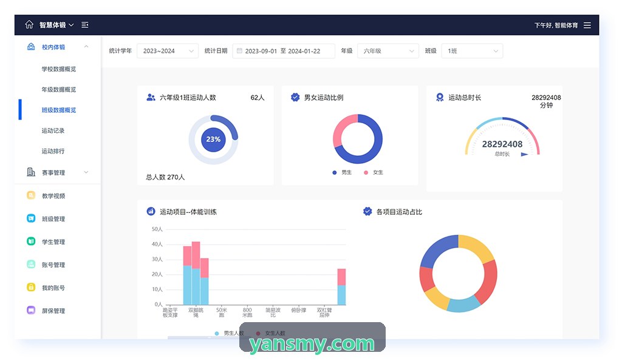The width and height of the screenshot is (625, 364).
Task: Click the 双杠臂屈伸 axis label
Action: [324, 312]
